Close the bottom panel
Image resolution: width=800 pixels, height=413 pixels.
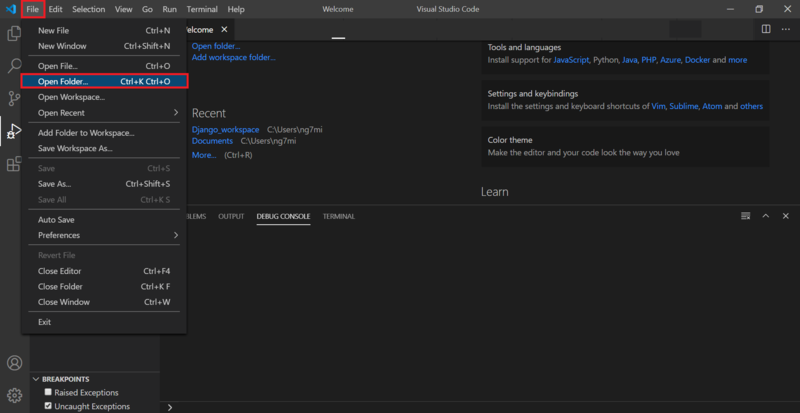786,216
